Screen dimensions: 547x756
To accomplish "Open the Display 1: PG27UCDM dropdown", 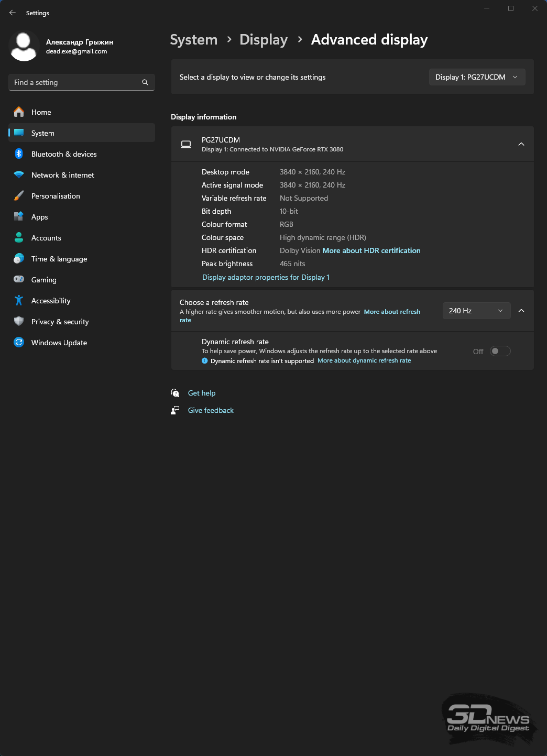I will (x=477, y=77).
